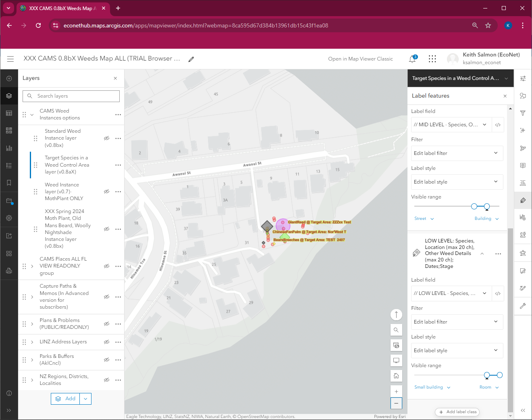This screenshot has height=420, width=532.
Task: Toggle visibility of LINZ Address Layers
Action: click(106, 342)
